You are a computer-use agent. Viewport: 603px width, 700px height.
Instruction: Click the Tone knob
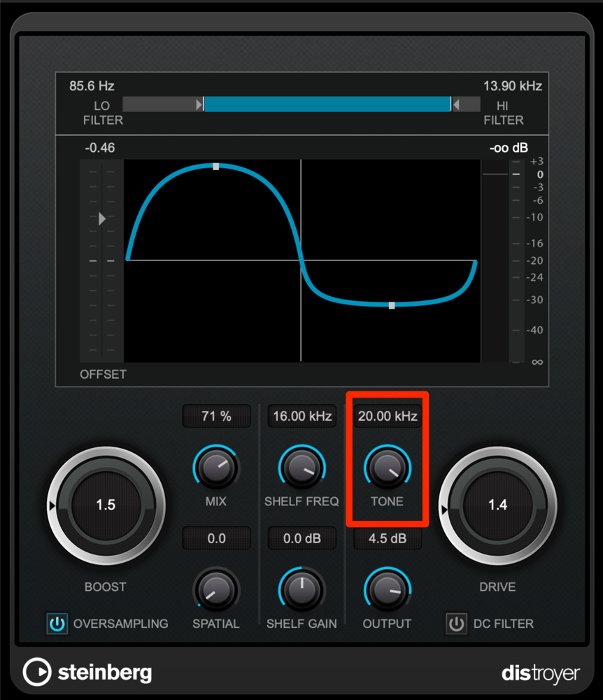click(388, 468)
